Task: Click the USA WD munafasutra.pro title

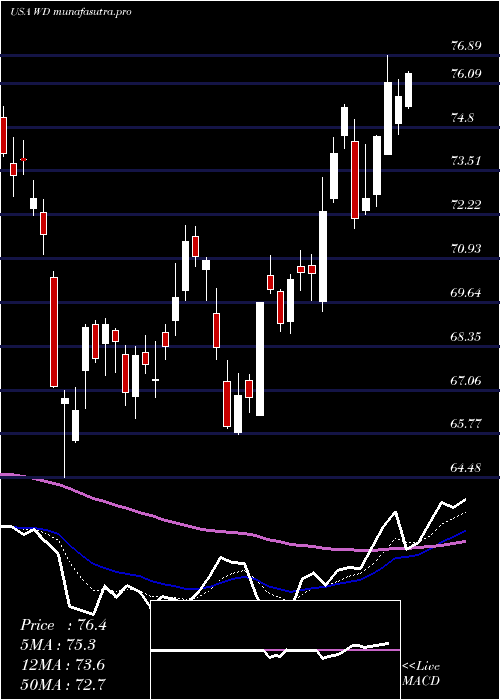Action: tap(71, 12)
